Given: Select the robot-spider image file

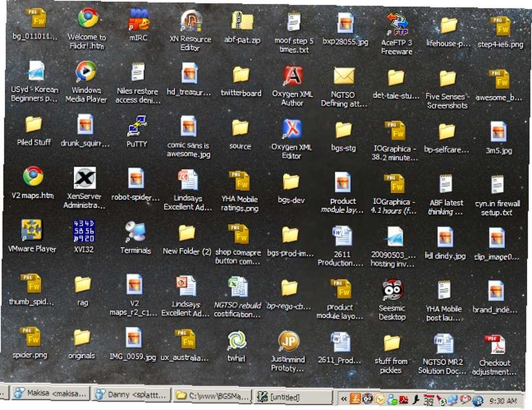Looking at the screenshot, I should [136, 179].
